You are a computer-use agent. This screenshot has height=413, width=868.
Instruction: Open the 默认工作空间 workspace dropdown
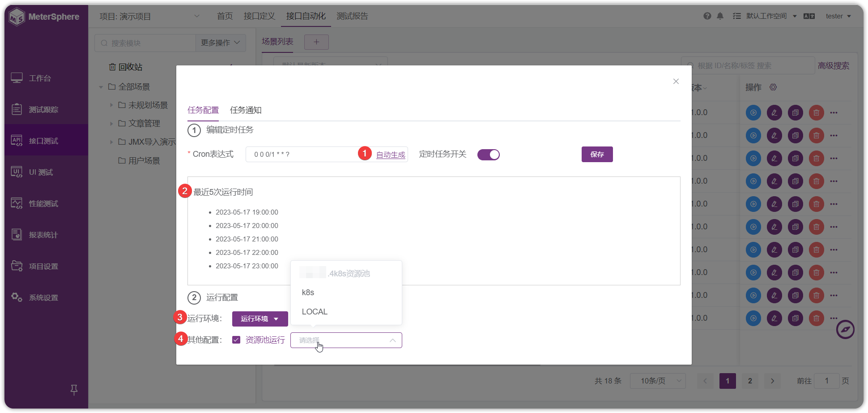771,16
